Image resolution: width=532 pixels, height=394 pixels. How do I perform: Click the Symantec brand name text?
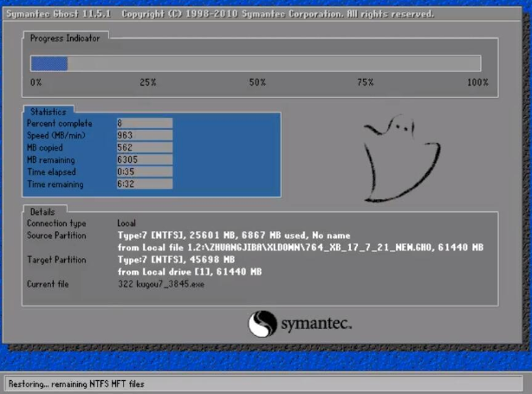[315, 326]
